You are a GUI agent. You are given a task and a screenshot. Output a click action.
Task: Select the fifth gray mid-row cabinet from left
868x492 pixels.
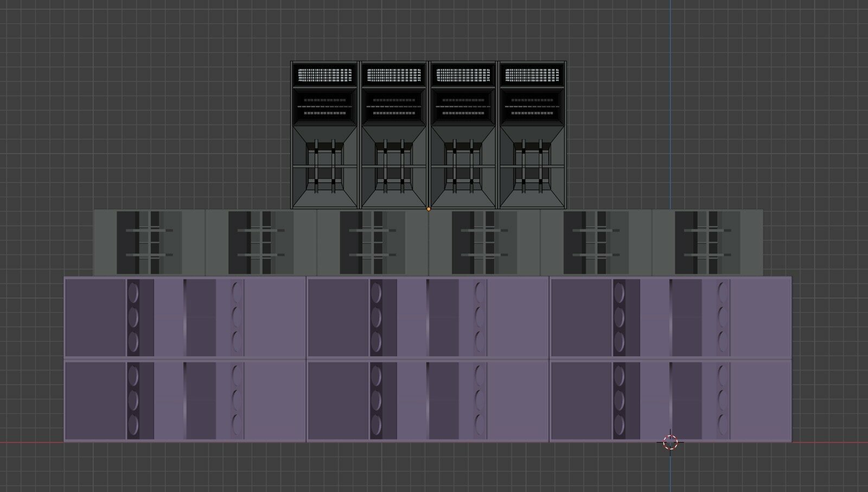pos(596,243)
